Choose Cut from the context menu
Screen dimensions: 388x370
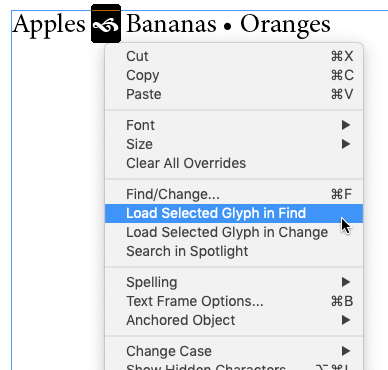coord(234,56)
